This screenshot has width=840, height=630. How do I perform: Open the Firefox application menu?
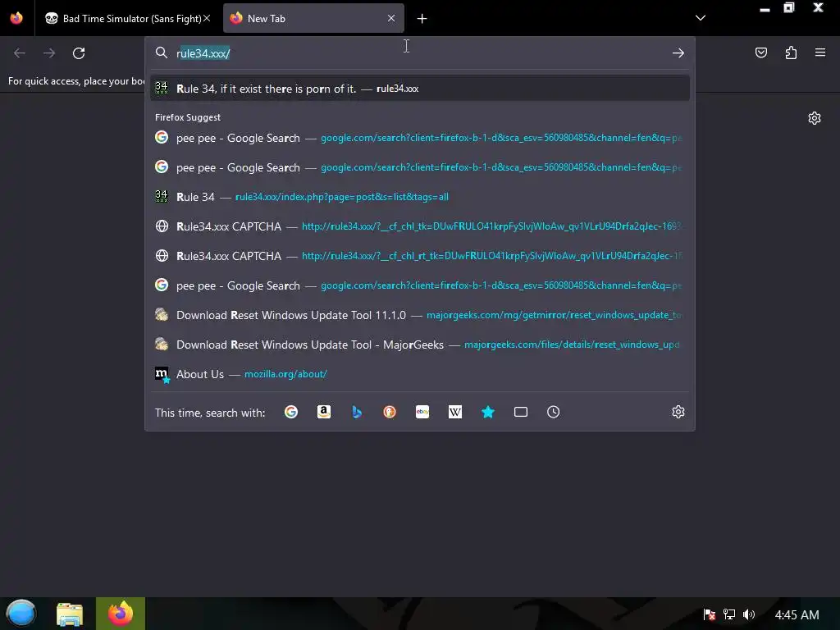point(820,52)
